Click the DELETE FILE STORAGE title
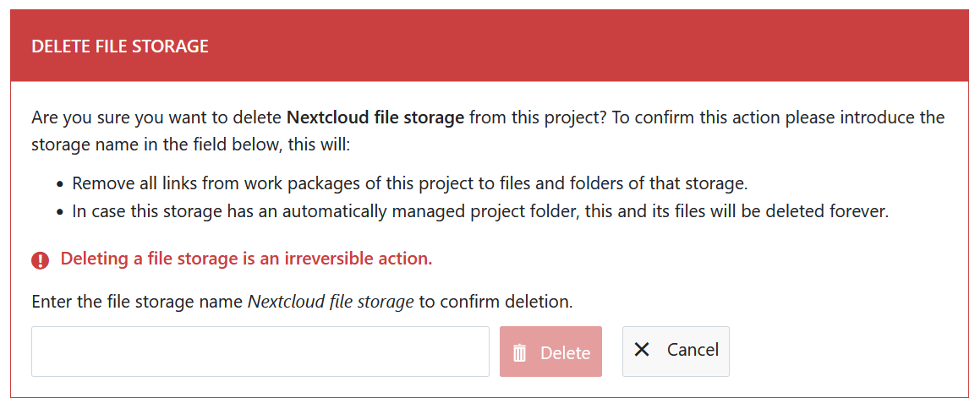Viewport: 980px width, 409px height. pyautogui.click(x=120, y=46)
